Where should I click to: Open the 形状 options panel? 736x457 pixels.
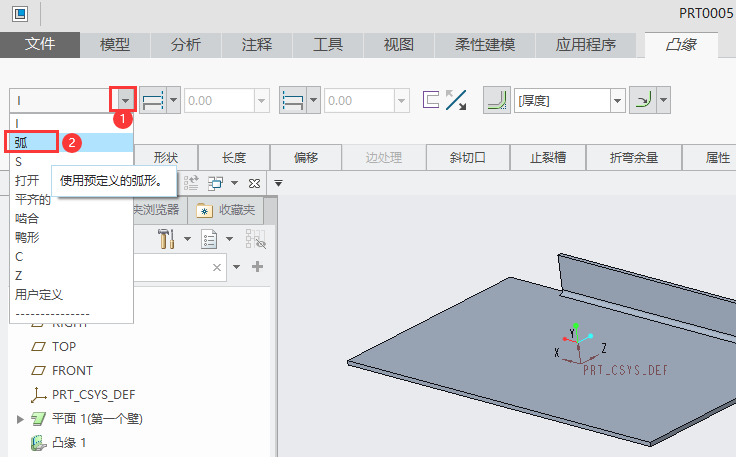pos(166,158)
